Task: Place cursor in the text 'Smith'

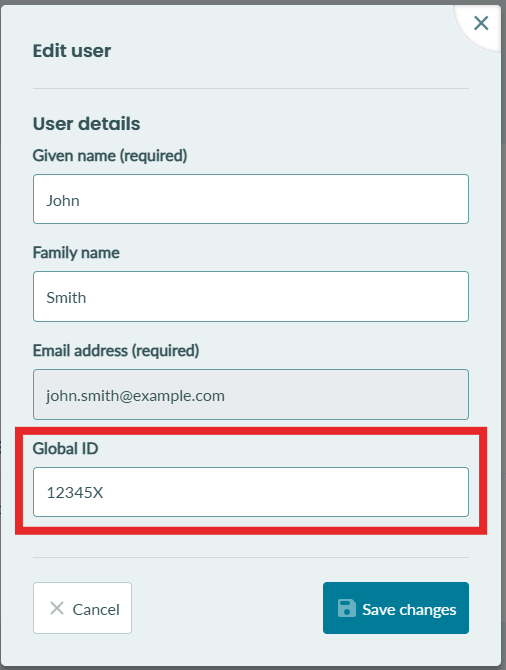Action: [66, 298]
